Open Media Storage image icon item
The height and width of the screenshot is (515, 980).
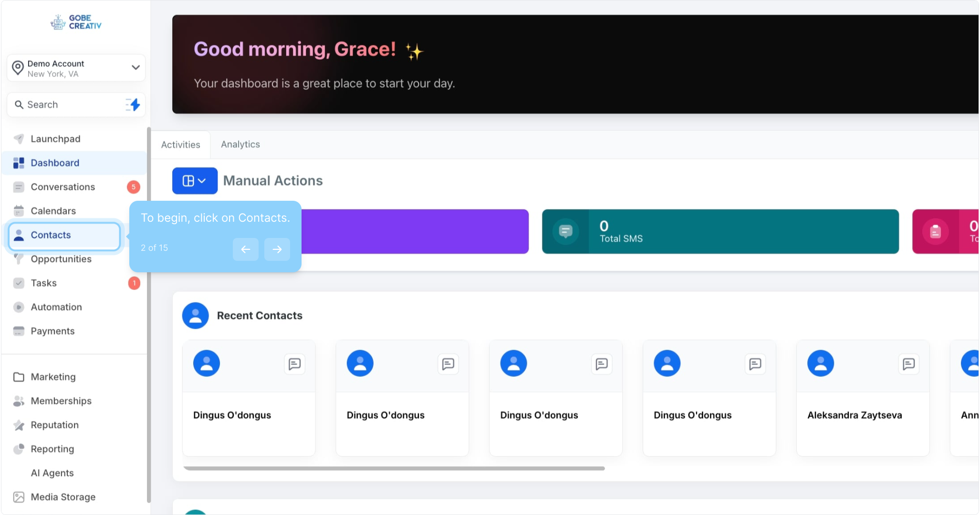(x=63, y=497)
